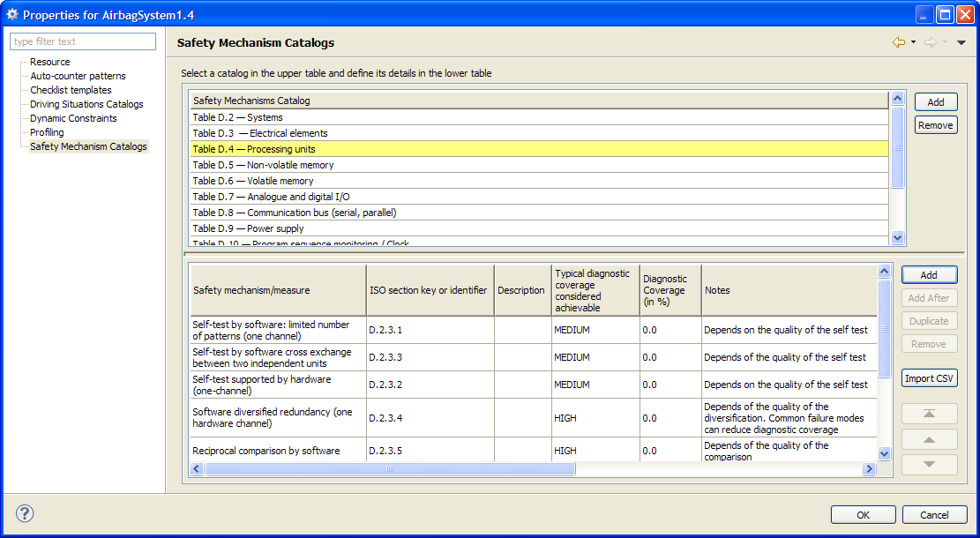Click Add beside the upper catalog table
This screenshot has height=538, width=980.
(x=936, y=102)
